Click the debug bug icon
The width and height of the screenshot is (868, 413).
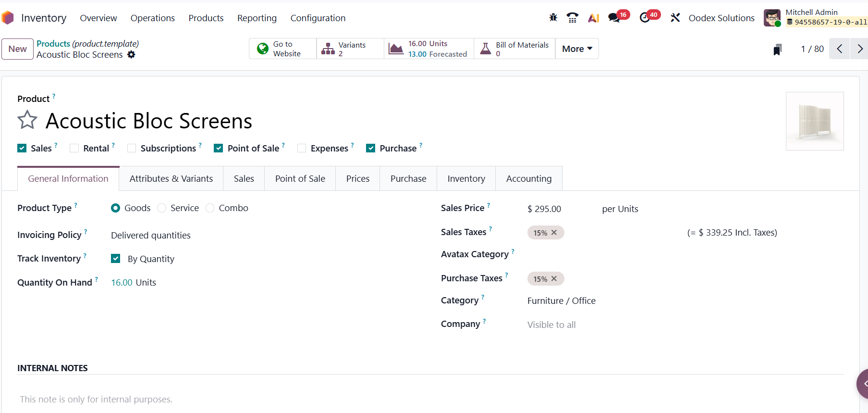pos(553,18)
